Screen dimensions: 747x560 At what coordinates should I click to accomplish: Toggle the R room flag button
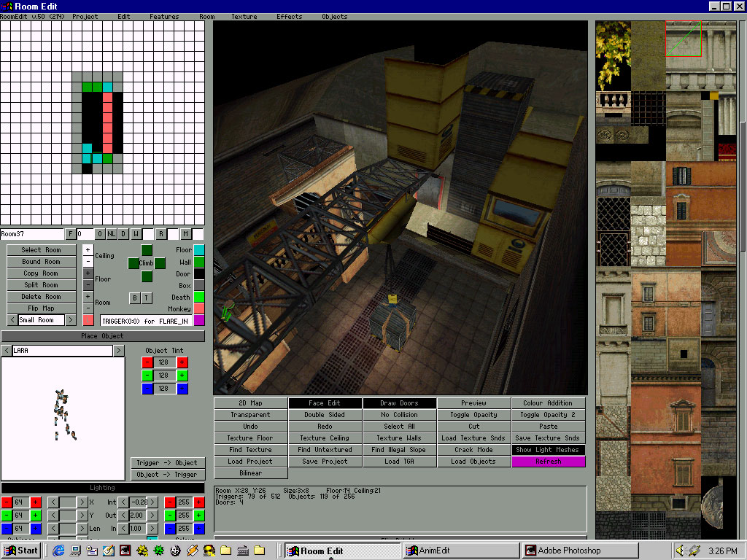coord(161,234)
